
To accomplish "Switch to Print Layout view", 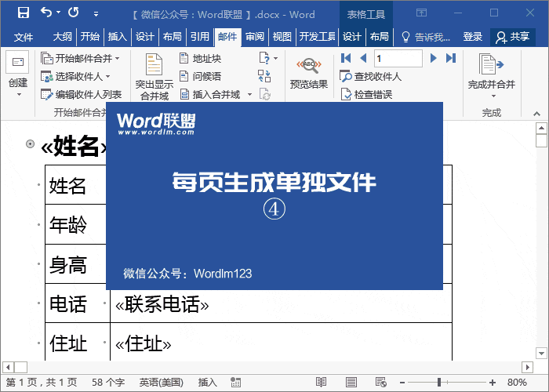I will (351, 383).
